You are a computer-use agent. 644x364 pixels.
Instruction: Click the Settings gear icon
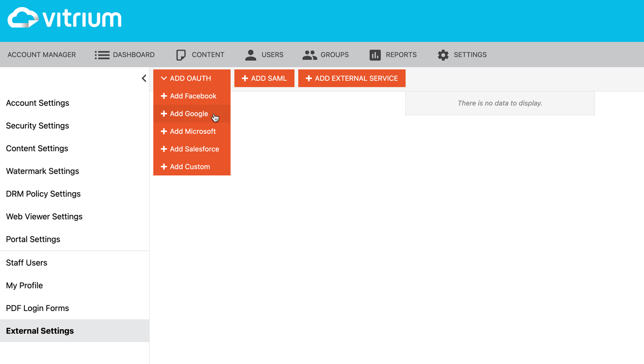[443, 55]
